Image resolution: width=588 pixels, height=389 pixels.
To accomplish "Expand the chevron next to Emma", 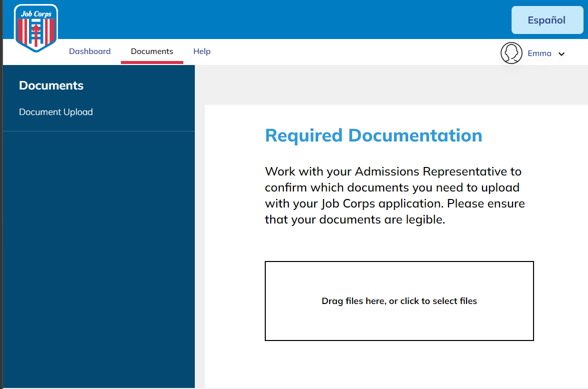I will (x=562, y=54).
